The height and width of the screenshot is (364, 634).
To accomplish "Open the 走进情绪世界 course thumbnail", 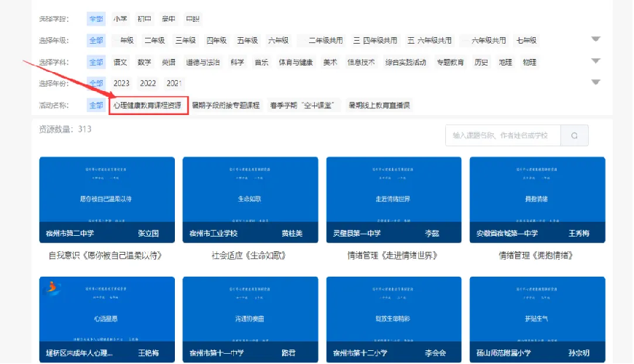I will [x=394, y=200].
